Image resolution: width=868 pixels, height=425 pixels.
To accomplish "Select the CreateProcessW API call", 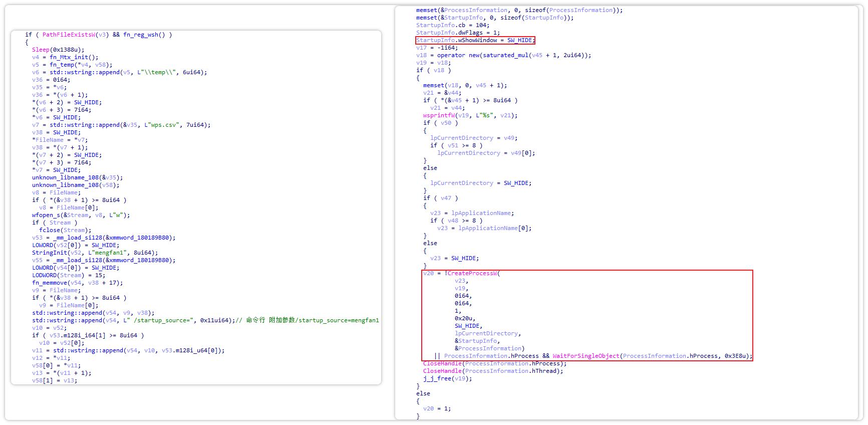I will point(472,273).
